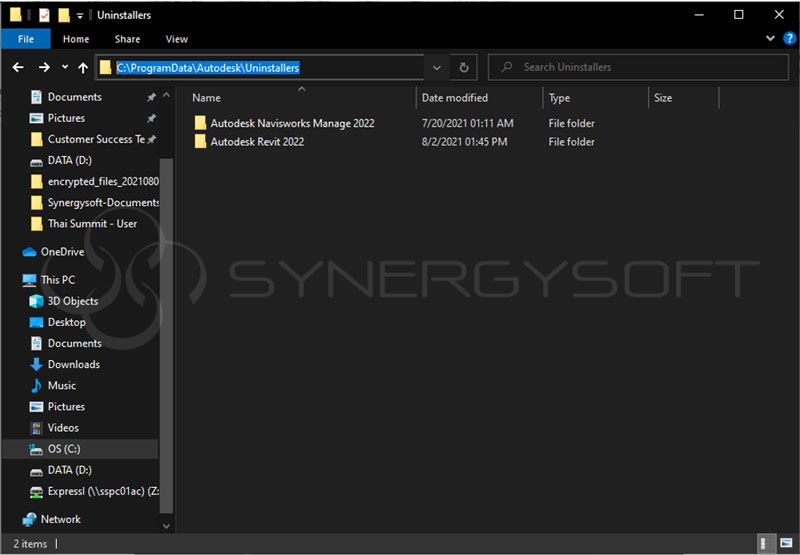
Task: Expand the address bar history dropdown
Action: pos(437,67)
